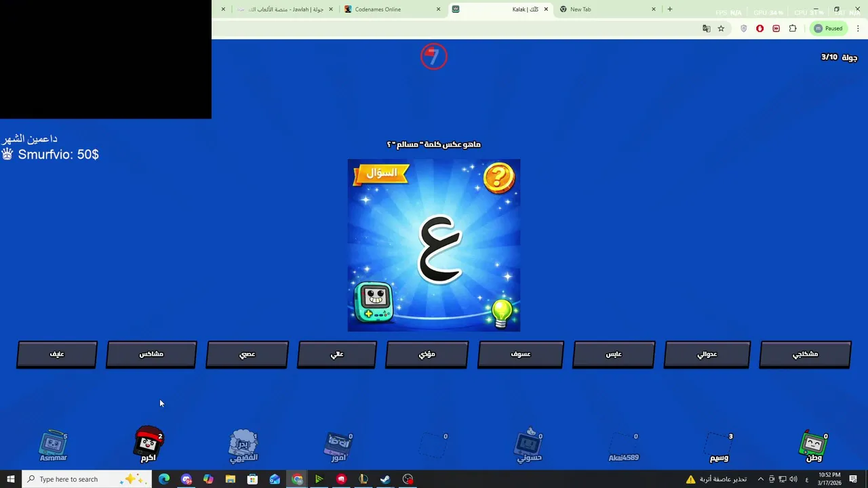Click the translate page icon
Viewport: 868px width, 488px height.
coord(707,28)
